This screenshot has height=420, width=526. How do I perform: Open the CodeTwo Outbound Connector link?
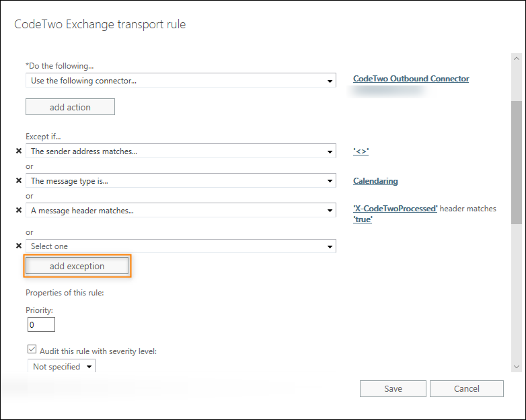pyautogui.click(x=411, y=79)
